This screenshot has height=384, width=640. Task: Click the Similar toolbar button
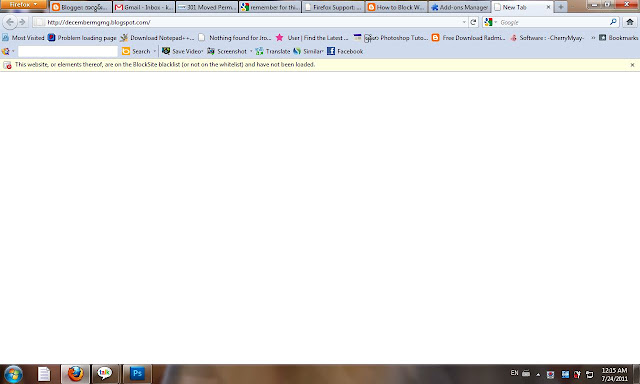click(x=308, y=51)
